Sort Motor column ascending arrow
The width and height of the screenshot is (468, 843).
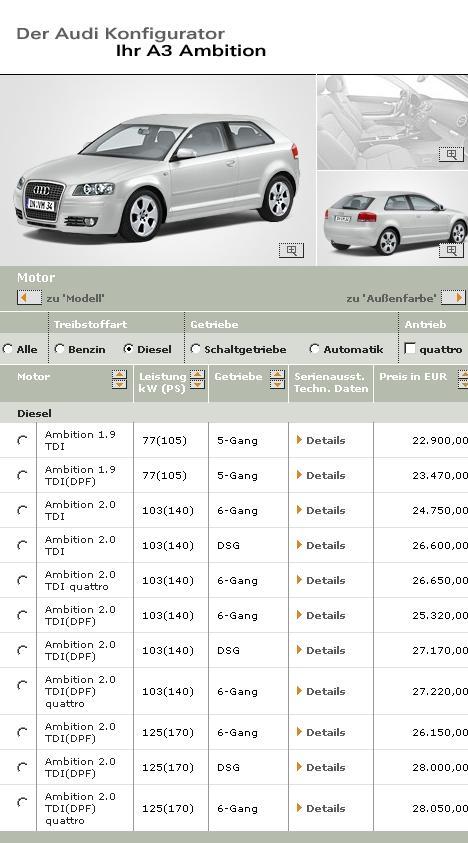119,374
